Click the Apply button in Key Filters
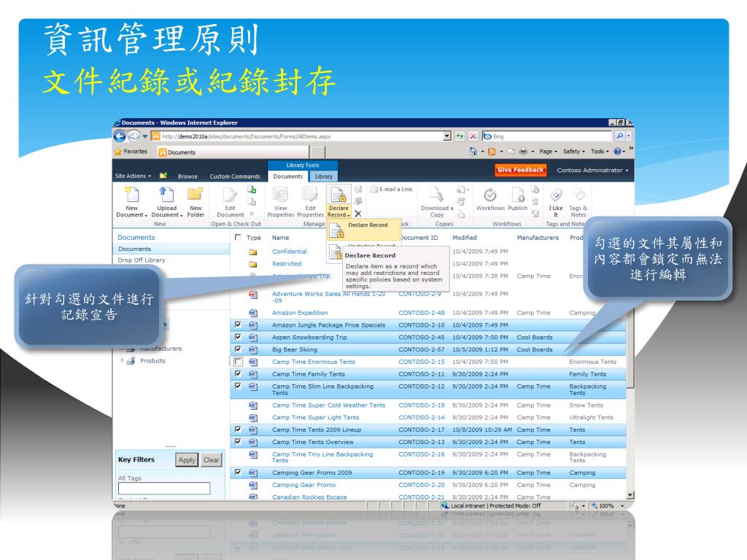Image resolution: width=747 pixels, height=560 pixels. coord(187,459)
